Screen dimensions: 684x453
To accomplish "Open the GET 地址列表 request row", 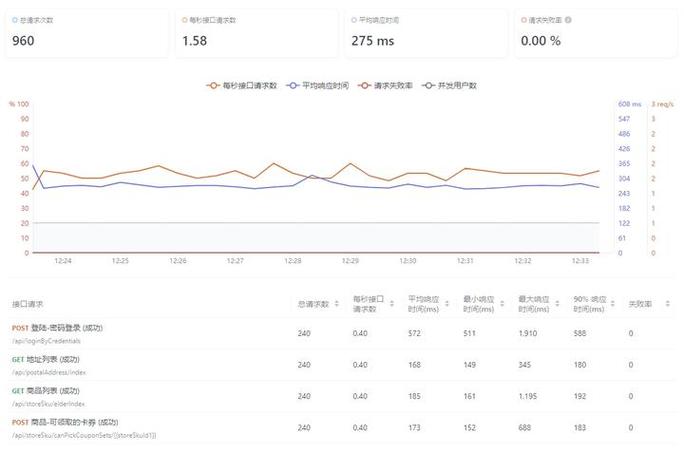I will click(342, 365).
